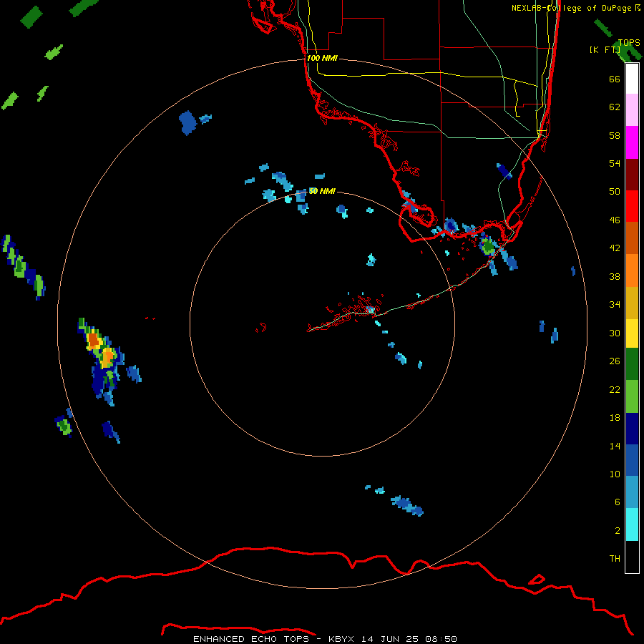Click the bright red swatch on the scale
This screenshot has width=644, height=644.
632,206
